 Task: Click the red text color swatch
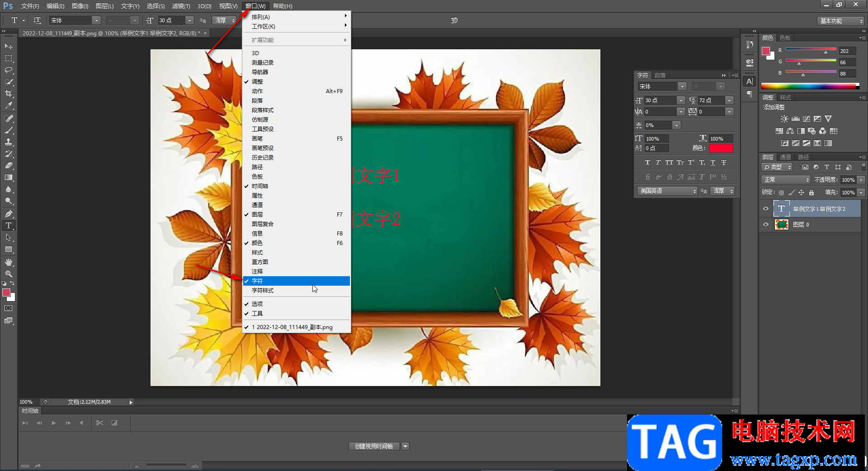pos(721,148)
